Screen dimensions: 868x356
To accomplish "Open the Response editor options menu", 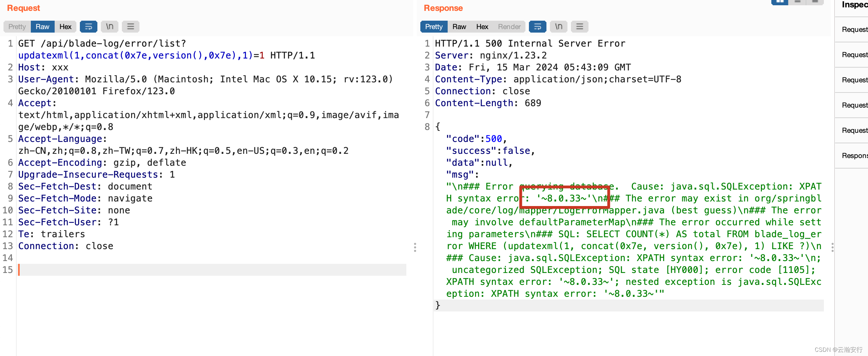I will pos(579,26).
